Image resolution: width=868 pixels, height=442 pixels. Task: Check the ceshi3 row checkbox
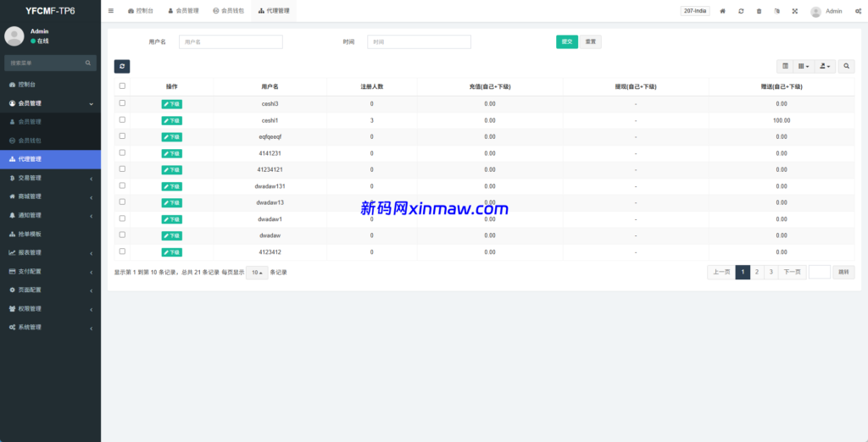coord(122,103)
